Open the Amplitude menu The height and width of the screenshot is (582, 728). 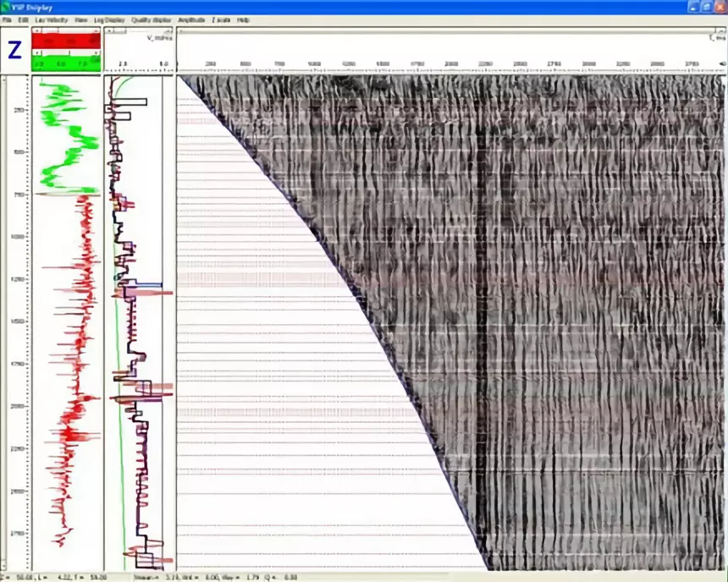(x=191, y=20)
